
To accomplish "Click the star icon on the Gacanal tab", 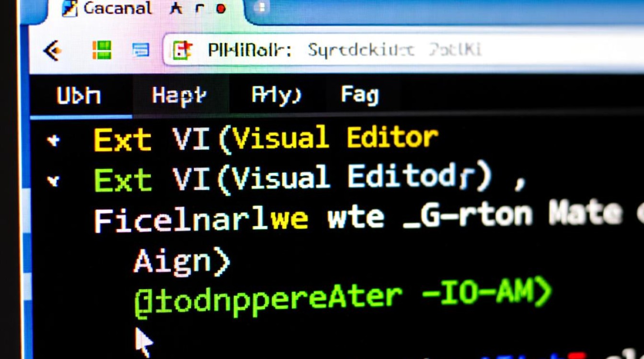I will click(176, 8).
